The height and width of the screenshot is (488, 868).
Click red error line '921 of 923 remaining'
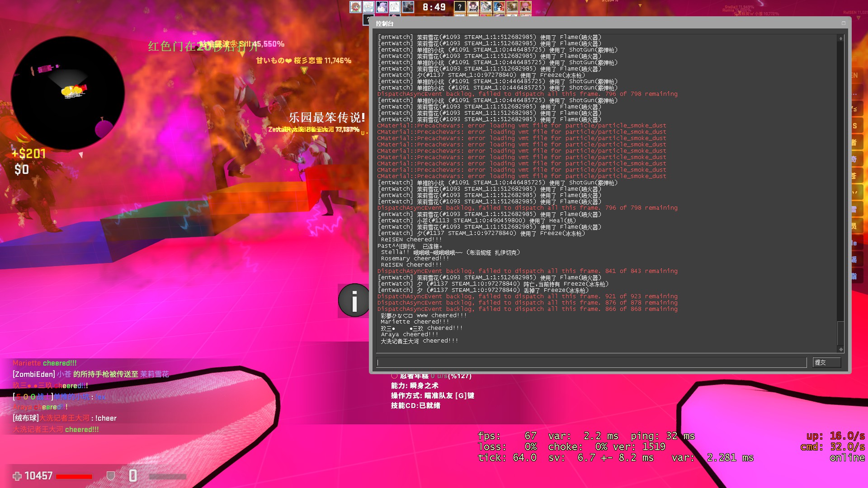pos(528,296)
